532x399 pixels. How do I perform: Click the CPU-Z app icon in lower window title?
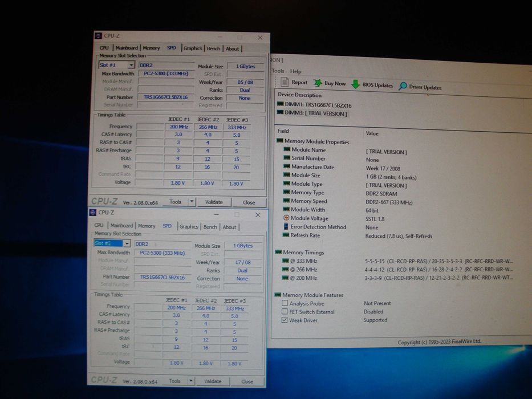[x=92, y=213]
